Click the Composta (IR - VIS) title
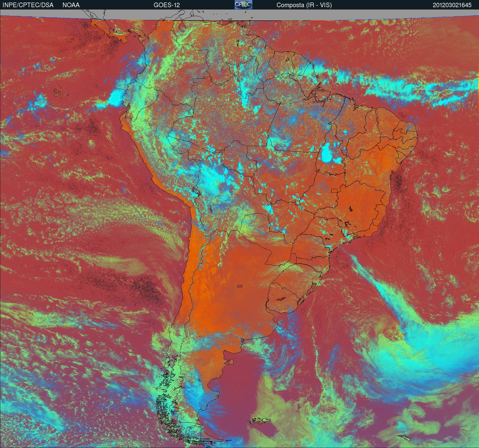This screenshot has width=479, height=448. [304, 5]
